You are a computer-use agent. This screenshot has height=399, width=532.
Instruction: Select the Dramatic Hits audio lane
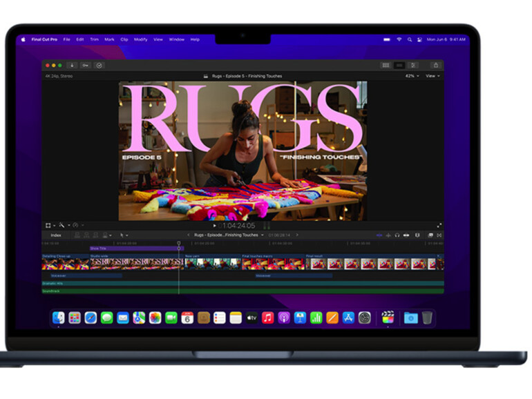pos(243,284)
